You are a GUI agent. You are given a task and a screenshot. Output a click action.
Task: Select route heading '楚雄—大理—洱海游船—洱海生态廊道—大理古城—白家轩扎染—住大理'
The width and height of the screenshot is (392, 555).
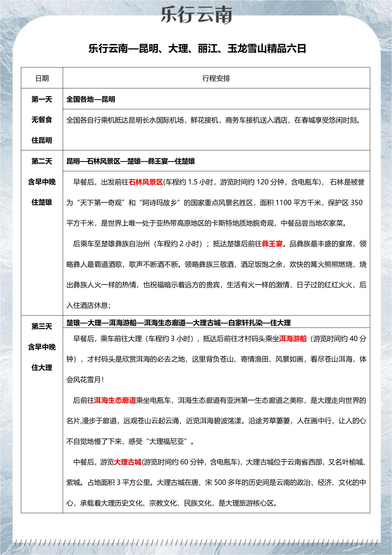point(179,323)
